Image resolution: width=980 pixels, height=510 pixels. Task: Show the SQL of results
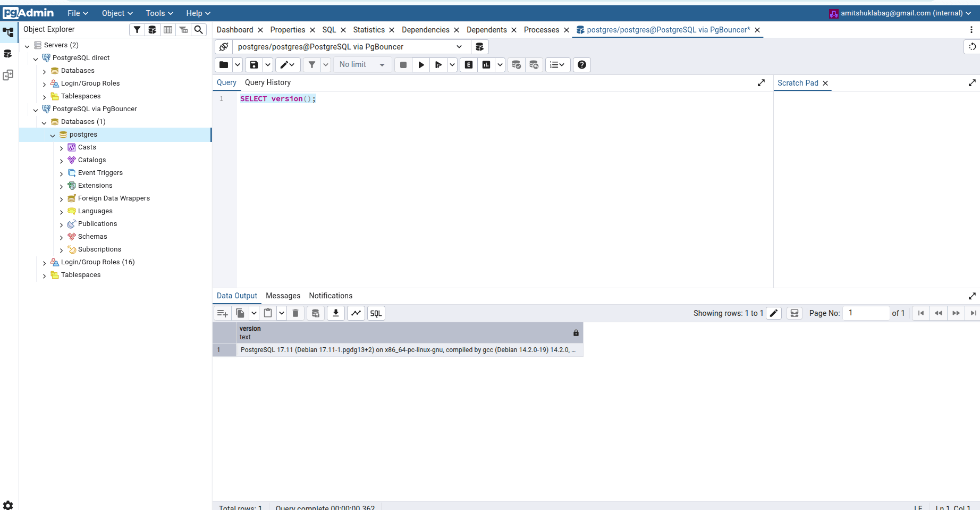pos(376,313)
